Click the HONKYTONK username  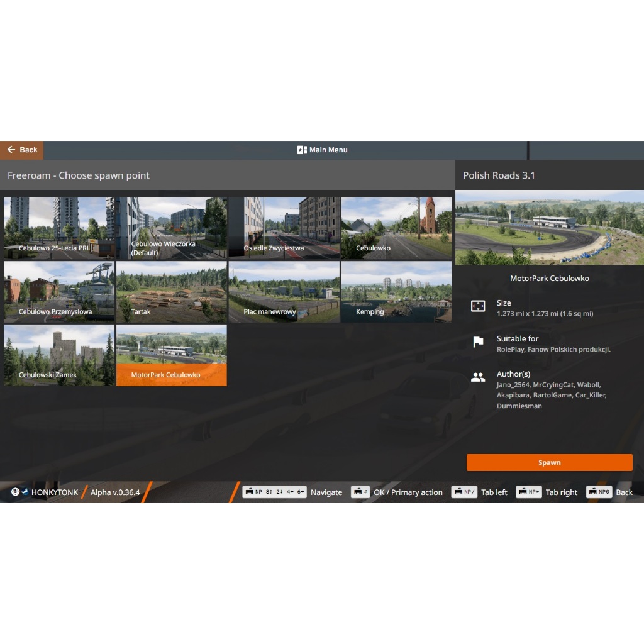coord(55,492)
